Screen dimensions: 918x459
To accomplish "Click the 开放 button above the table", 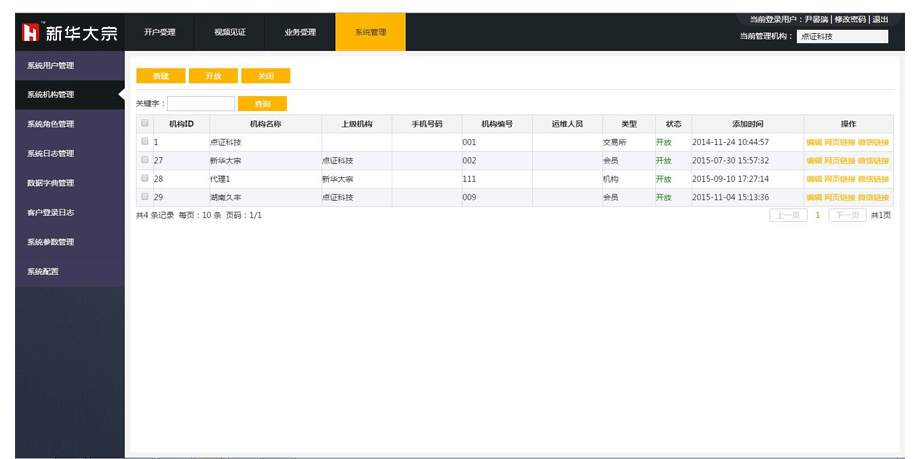I will [x=213, y=76].
